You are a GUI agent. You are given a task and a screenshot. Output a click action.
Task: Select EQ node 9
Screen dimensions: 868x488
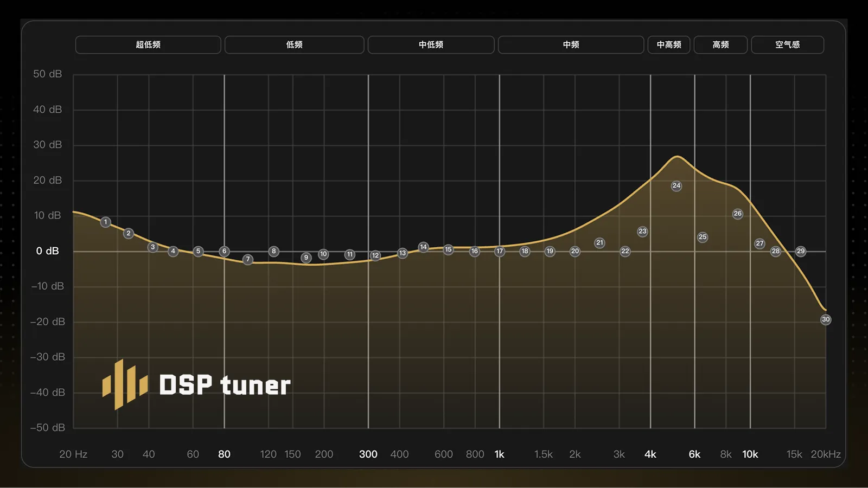coord(307,258)
